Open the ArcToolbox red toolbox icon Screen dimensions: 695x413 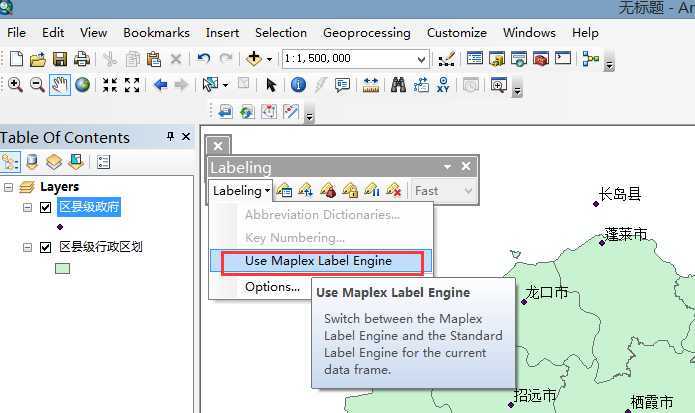(541, 58)
